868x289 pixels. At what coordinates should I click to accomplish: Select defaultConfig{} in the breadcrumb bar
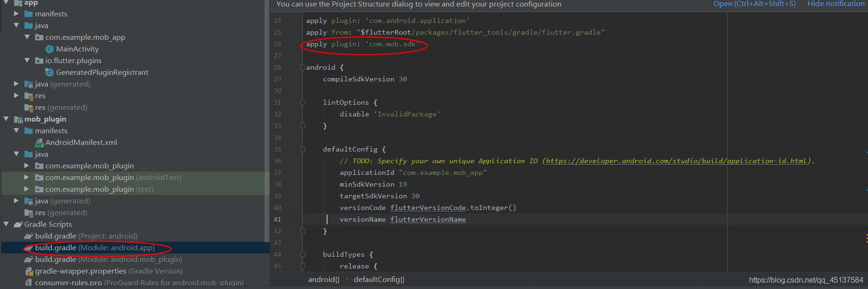click(x=379, y=280)
